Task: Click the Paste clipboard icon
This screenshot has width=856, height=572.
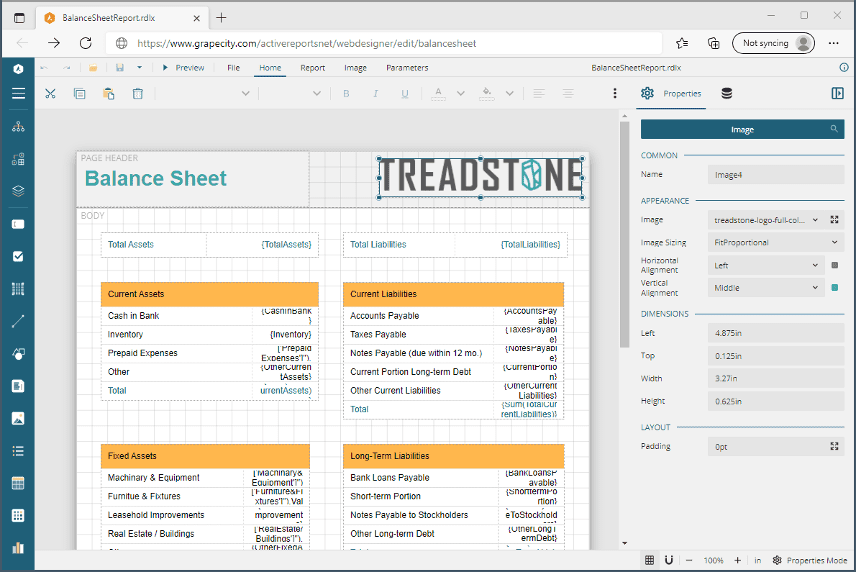Action: (108, 94)
